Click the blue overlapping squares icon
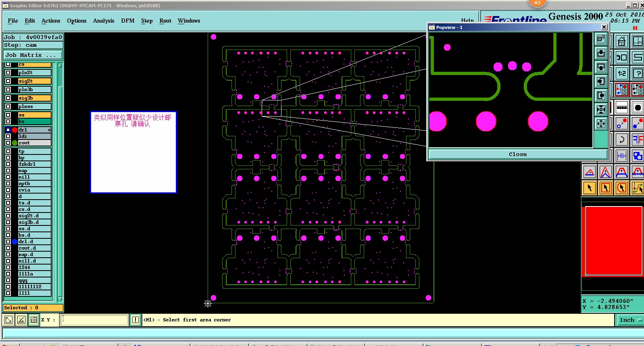Viewport: 644px width, 346px height. click(x=638, y=156)
